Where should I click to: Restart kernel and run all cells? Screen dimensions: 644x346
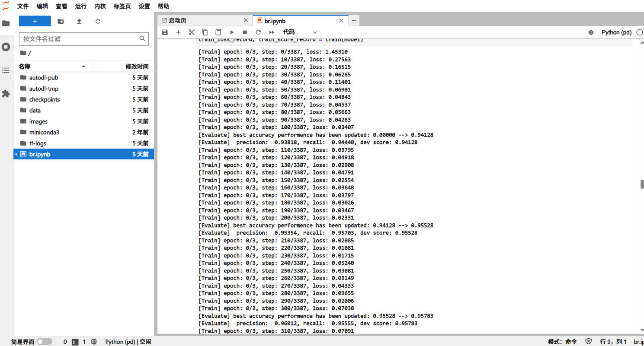pos(272,32)
